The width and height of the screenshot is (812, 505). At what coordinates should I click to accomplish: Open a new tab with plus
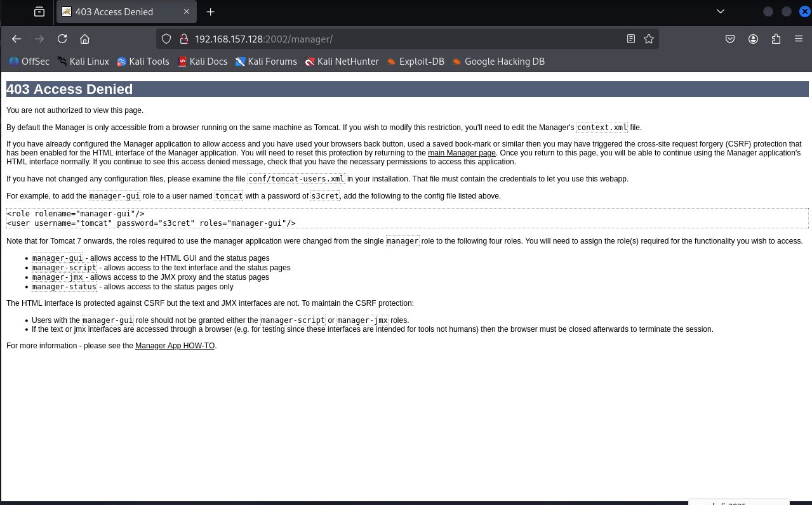coord(211,11)
